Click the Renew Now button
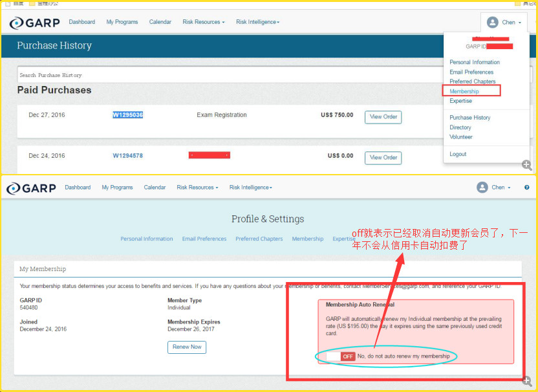This screenshot has height=392, width=538. [x=187, y=347]
